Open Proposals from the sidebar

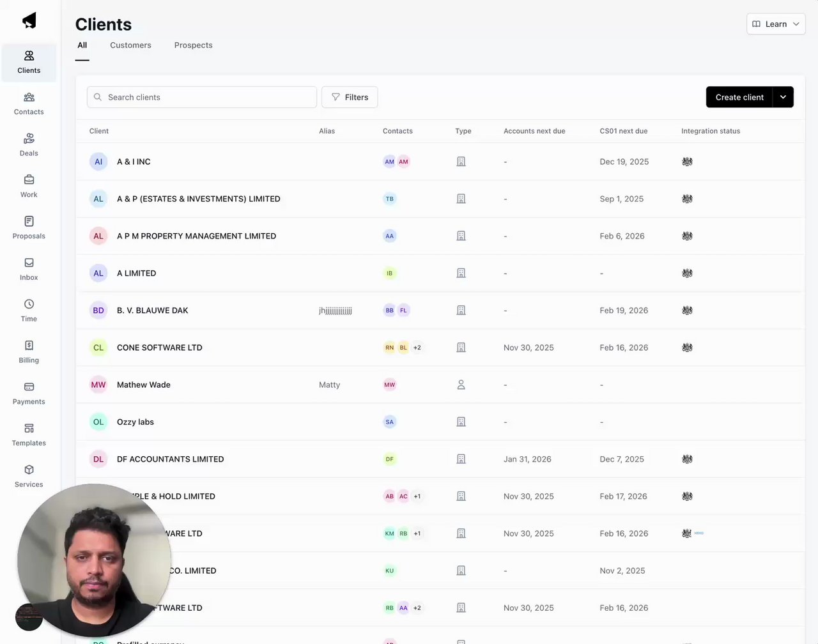tap(29, 228)
